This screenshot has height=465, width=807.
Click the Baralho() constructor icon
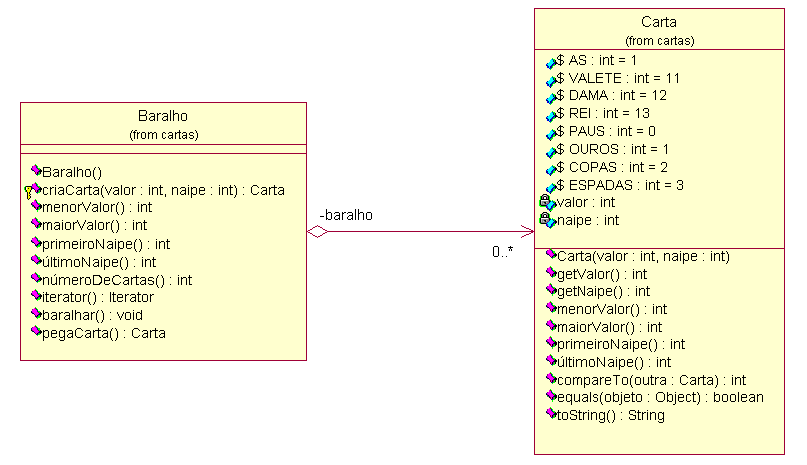(36, 170)
